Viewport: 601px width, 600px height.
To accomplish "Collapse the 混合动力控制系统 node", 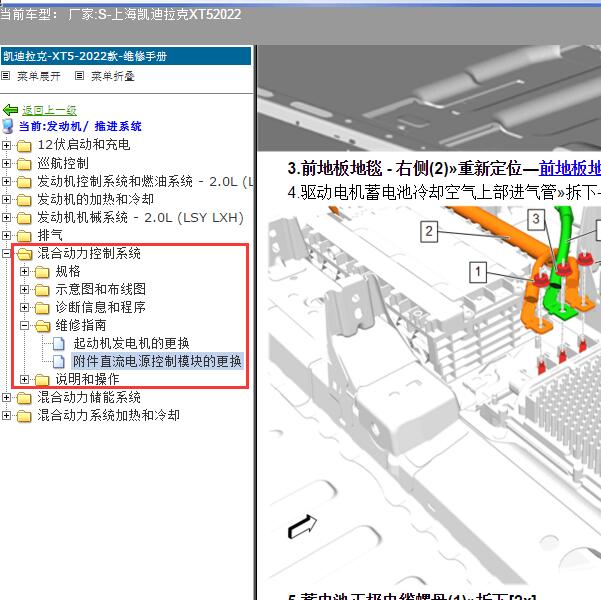I will pos(6,253).
